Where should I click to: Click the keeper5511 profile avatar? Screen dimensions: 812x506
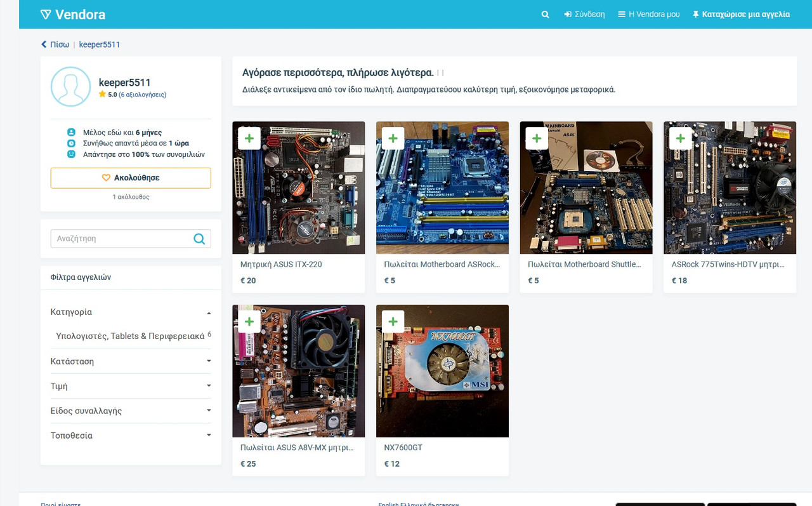(70, 86)
